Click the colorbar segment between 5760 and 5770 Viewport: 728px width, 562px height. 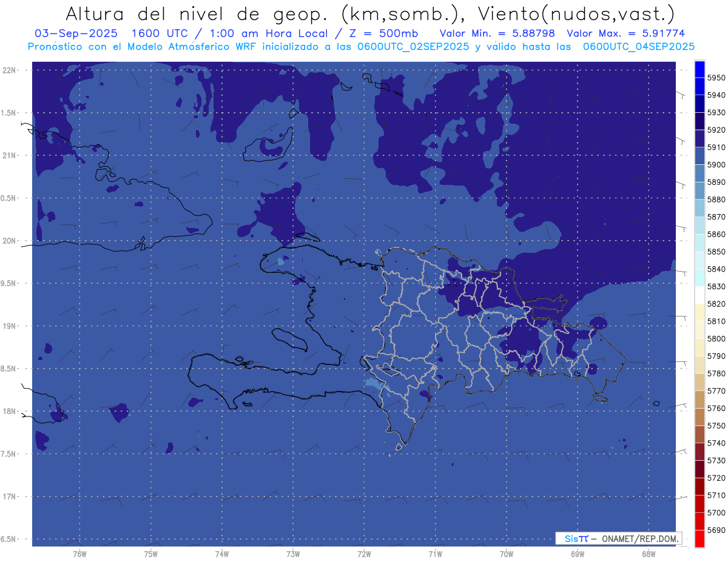click(699, 400)
